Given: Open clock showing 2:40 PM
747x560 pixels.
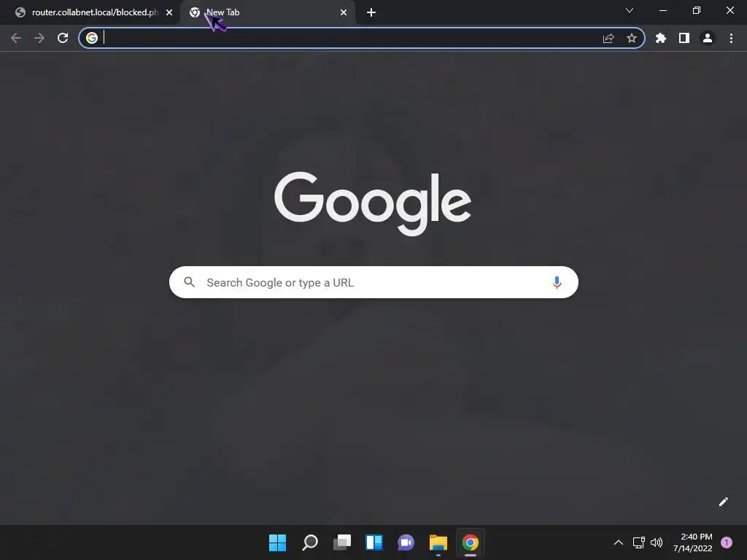Looking at the screenshot, I should click(693, 542).
